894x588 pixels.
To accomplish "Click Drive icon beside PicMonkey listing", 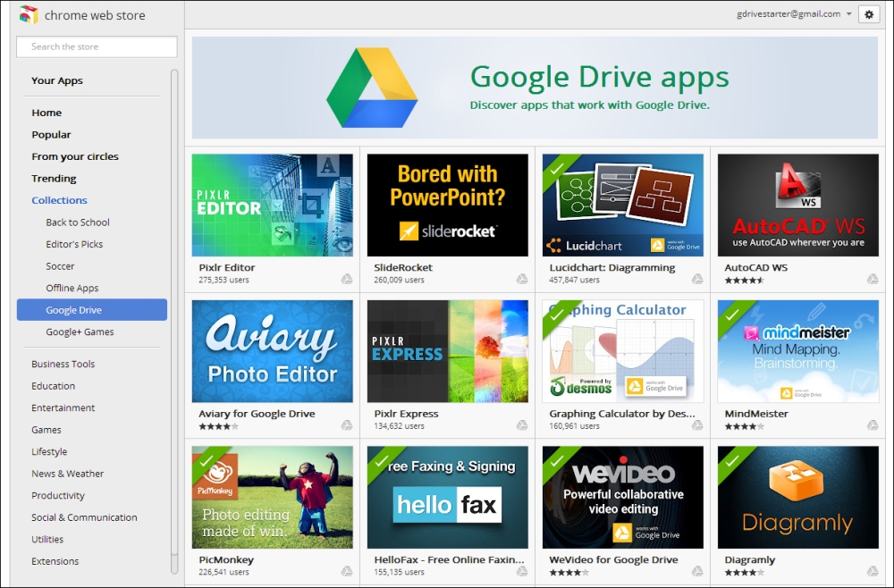I will 347,572.
